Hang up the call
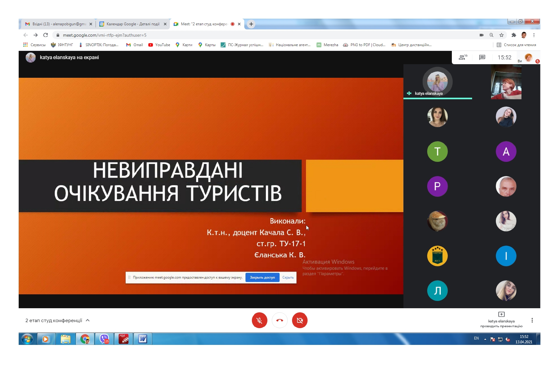The height and width of the screenshot is (392, 555). point(280,320)
